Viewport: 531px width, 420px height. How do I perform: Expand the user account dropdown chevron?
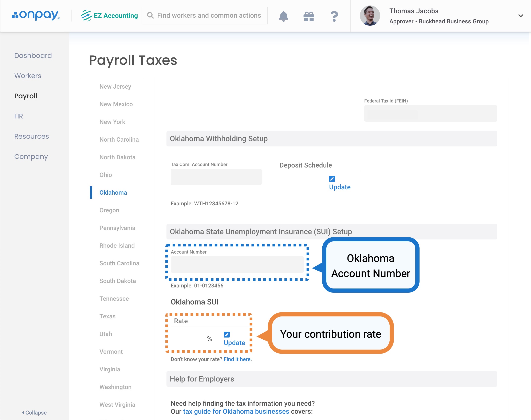(x=521, y=16)
